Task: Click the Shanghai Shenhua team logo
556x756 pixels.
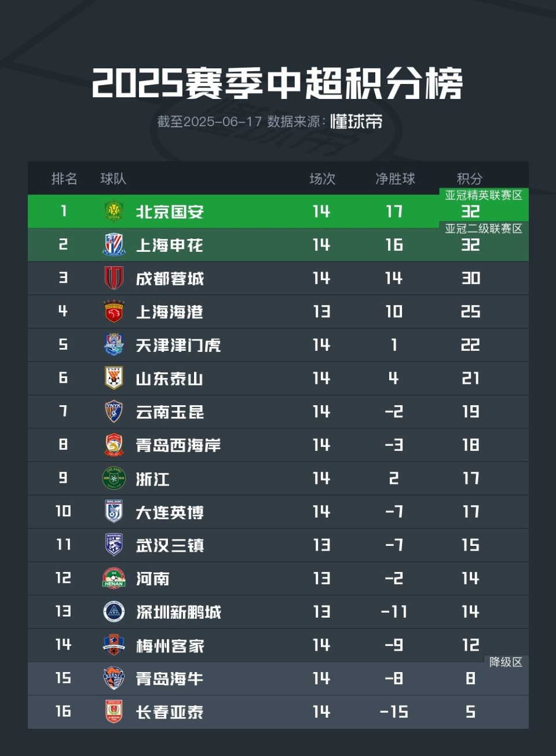Action: [114, 245]
